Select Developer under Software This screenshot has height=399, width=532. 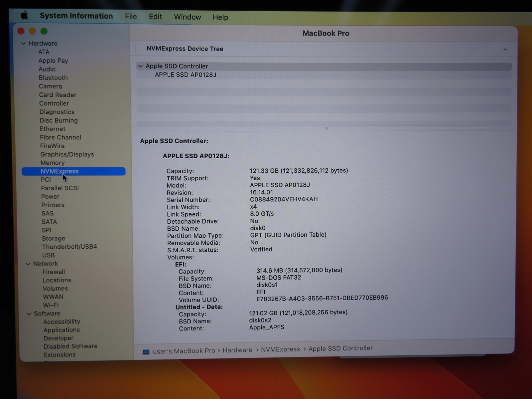click(59, 338)
